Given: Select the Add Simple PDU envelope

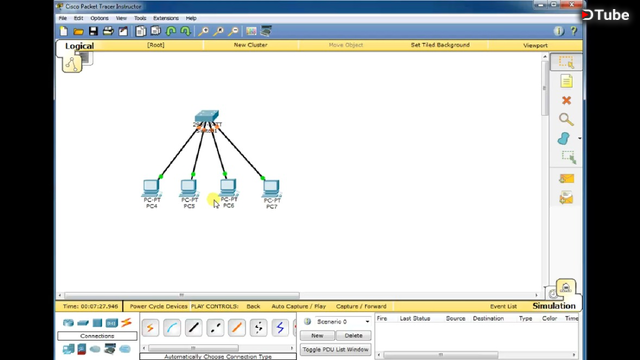Looking at the screenshot, I should [x=566, y=179].
